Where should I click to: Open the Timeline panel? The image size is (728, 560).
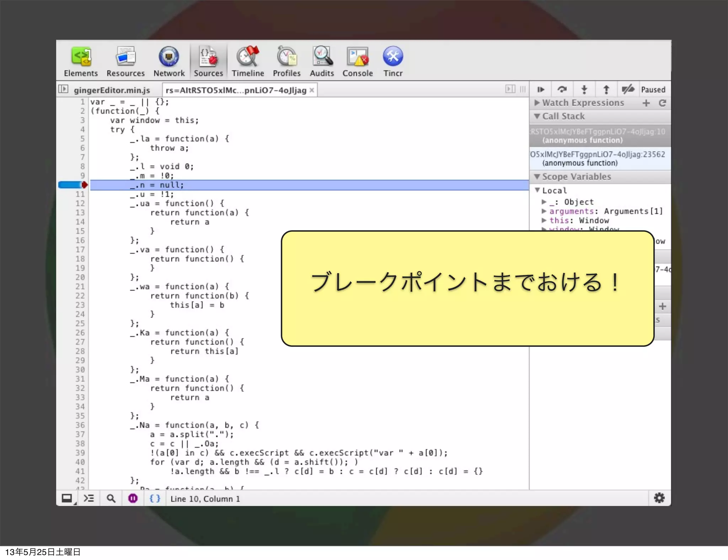248,61
